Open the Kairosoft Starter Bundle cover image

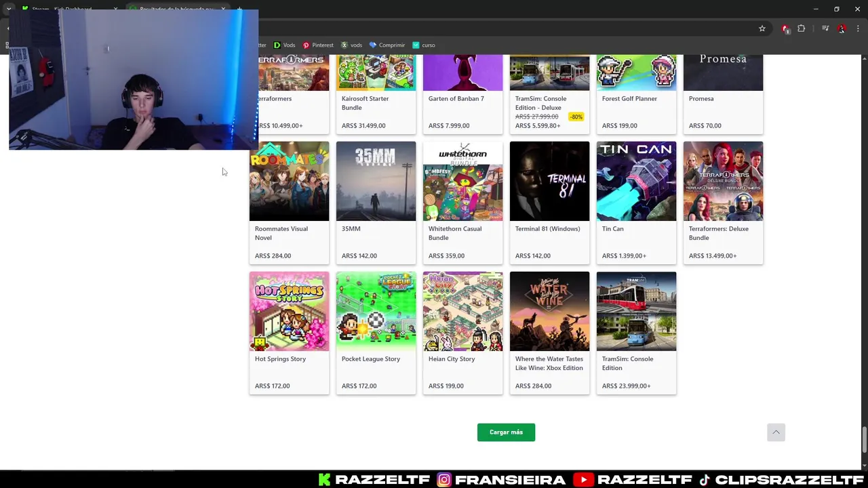(x=376, y=73)
